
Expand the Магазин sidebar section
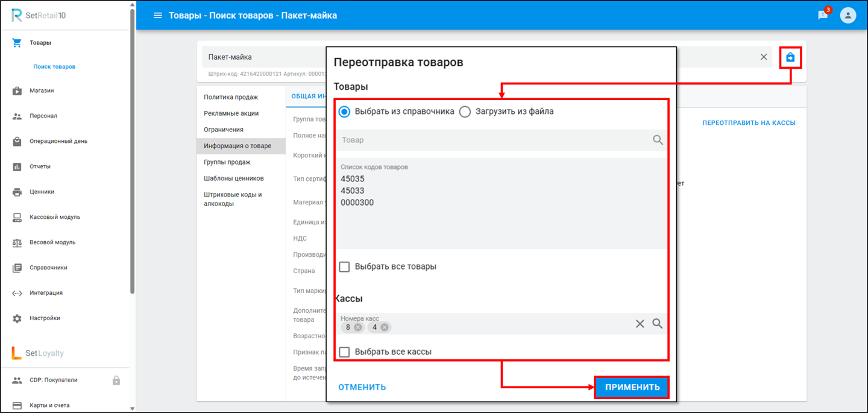(42, 90)
